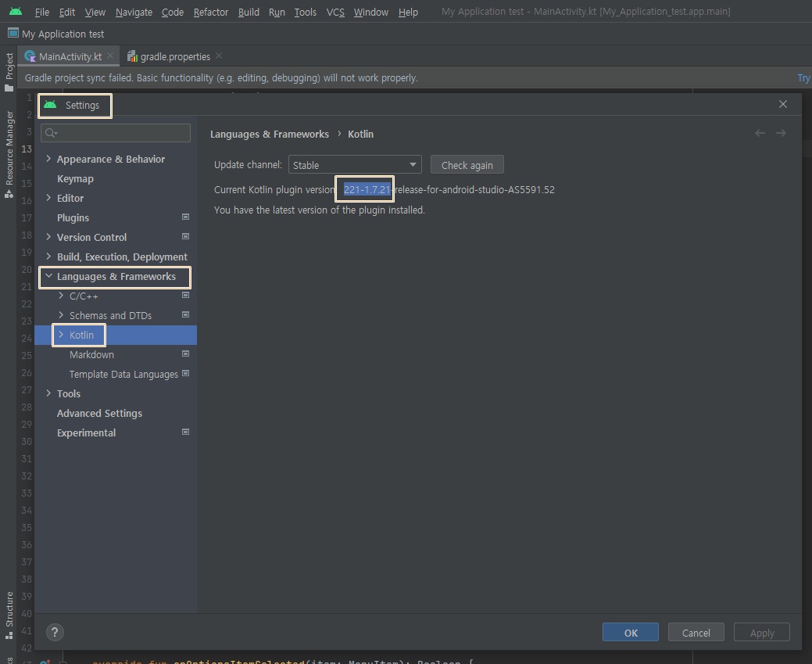Image resolution: width=812 pixels, height=664 pixels.
Task: Close the Settings dialog with the X
Action: point(783,104)
